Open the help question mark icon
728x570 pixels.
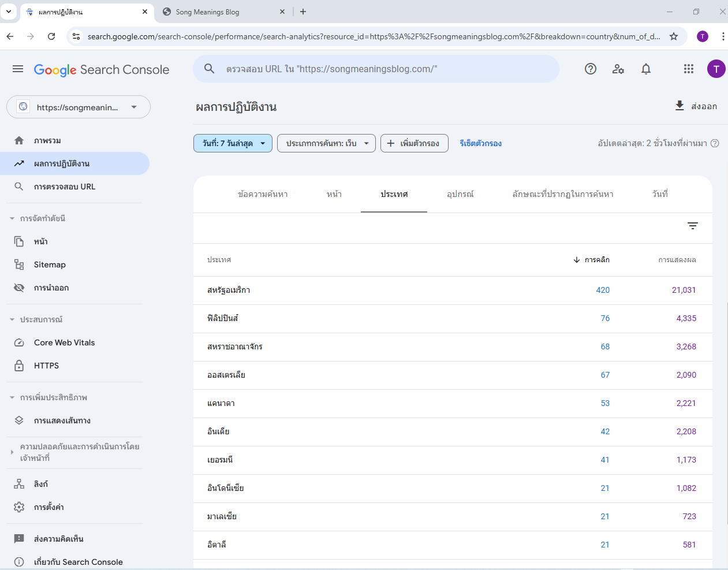[591, 69]
